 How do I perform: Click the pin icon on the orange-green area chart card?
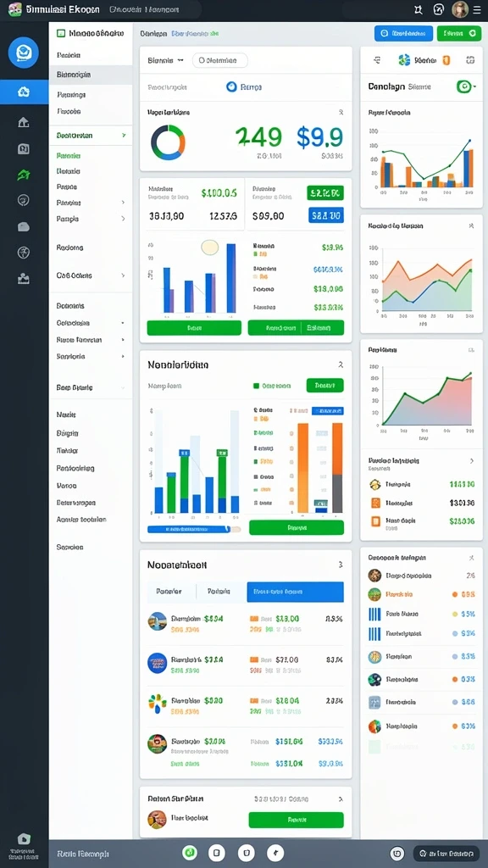(x=471, y=225)
